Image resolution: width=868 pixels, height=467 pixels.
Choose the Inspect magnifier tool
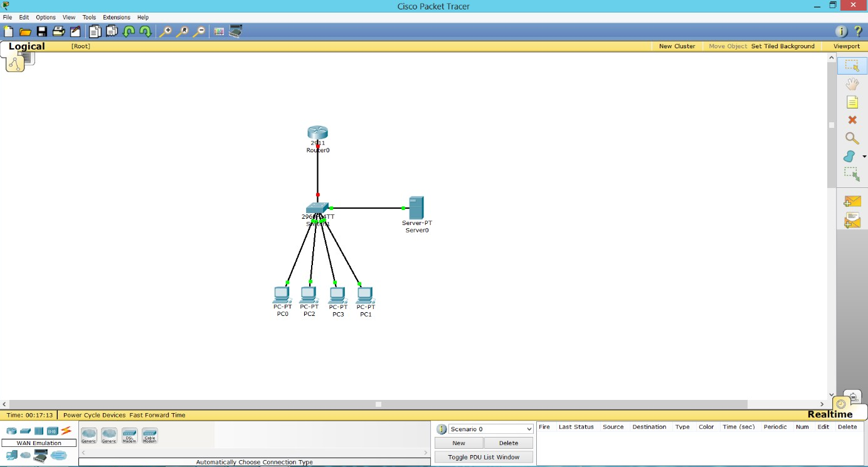(852, 138)
